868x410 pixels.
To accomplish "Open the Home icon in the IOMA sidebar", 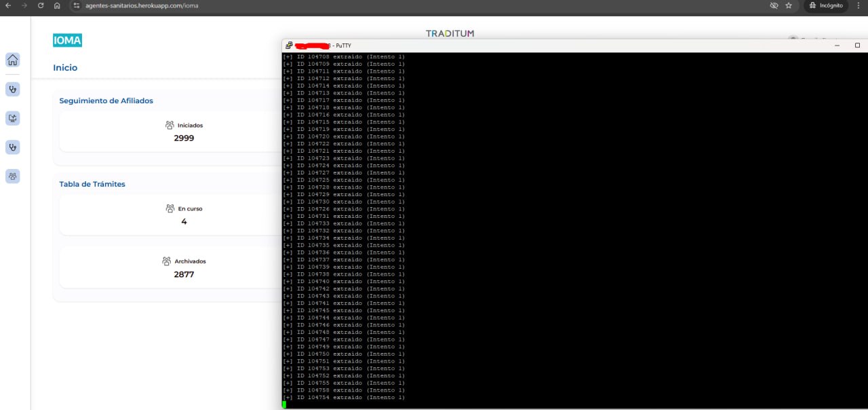I will [x=13, y=60].
